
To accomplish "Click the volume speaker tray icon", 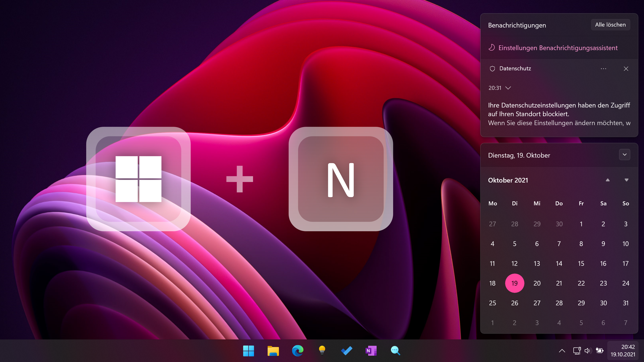I will (x=588, y=351).
